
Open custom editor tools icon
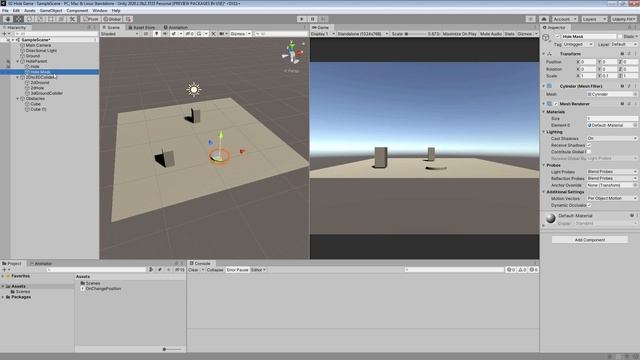[72, 19]
